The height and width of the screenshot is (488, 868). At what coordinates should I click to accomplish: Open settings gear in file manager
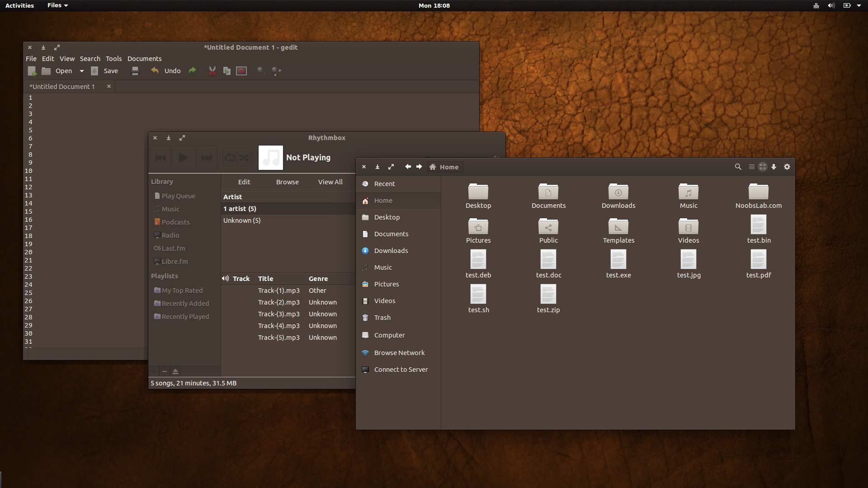click(787, 167)
